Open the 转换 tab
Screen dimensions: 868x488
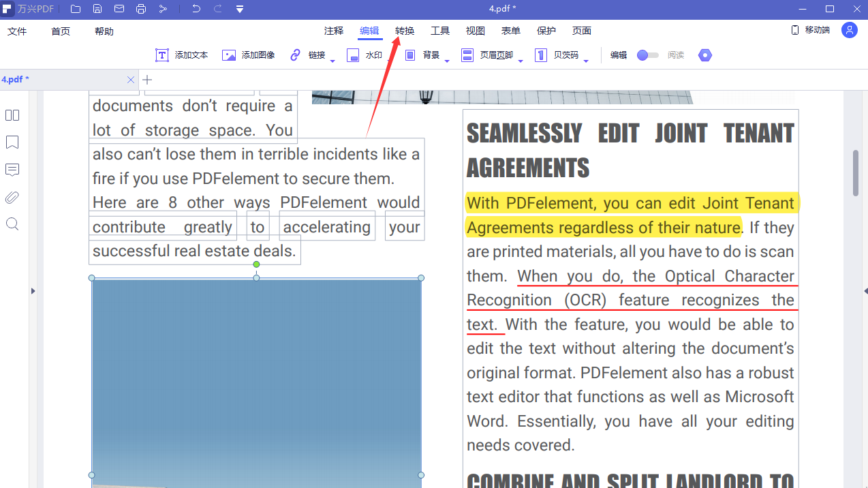tap(405, 31)
